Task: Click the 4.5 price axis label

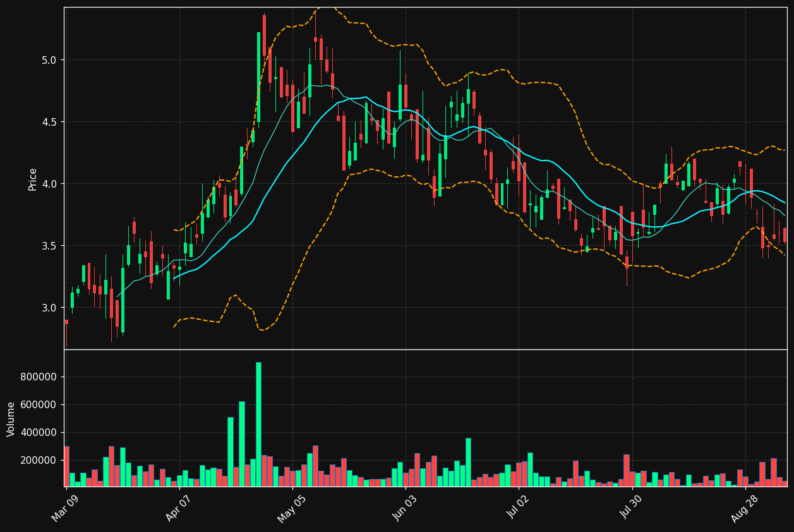Action: click(x=49, y=122)
